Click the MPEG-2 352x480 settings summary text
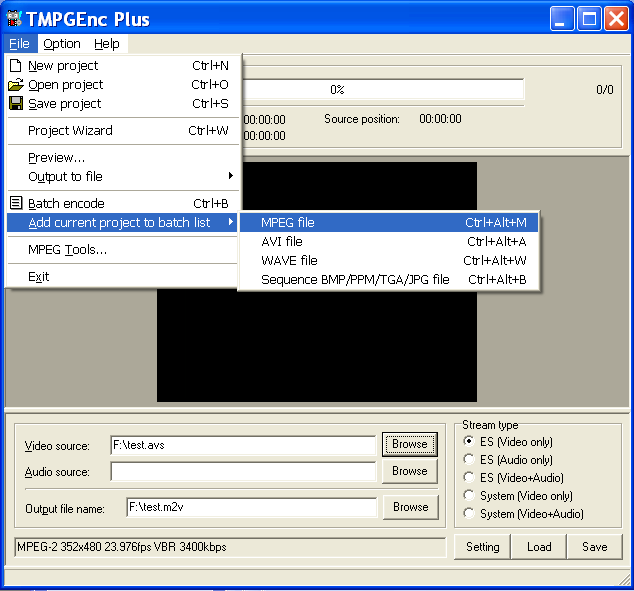This screenshot has height=591, width=634. pyautogui.click(x=122, y=547)
